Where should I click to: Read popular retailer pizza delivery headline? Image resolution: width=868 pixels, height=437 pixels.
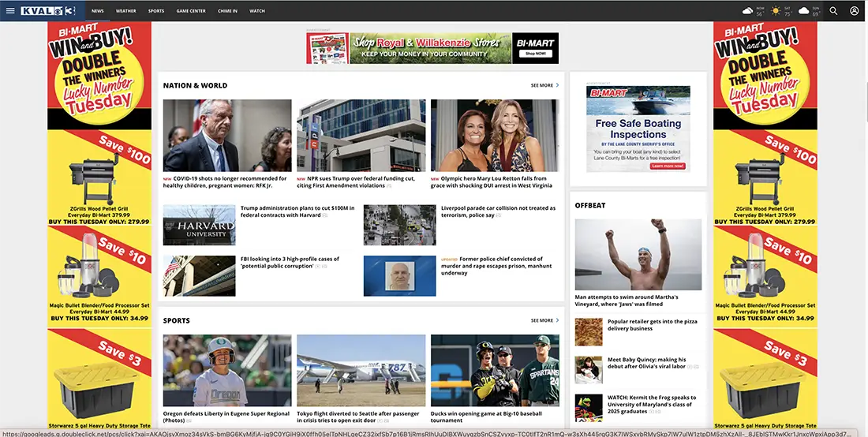pos(653,325)
